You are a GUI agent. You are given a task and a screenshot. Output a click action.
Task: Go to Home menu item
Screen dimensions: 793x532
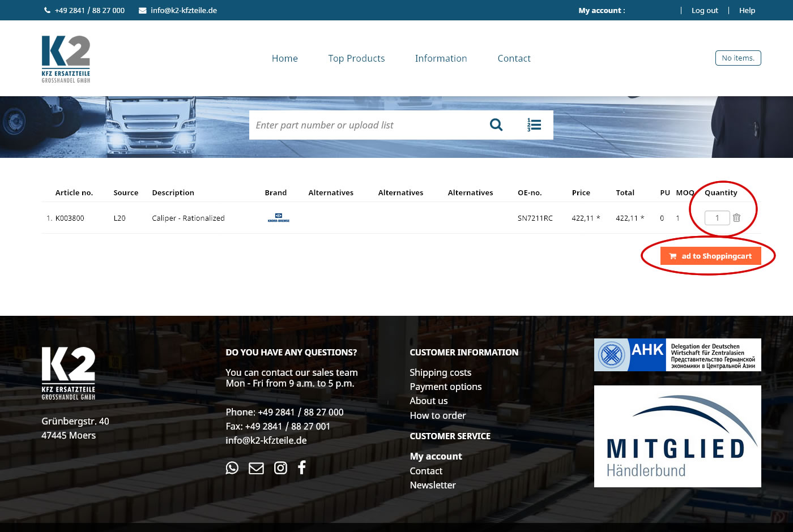285,58
